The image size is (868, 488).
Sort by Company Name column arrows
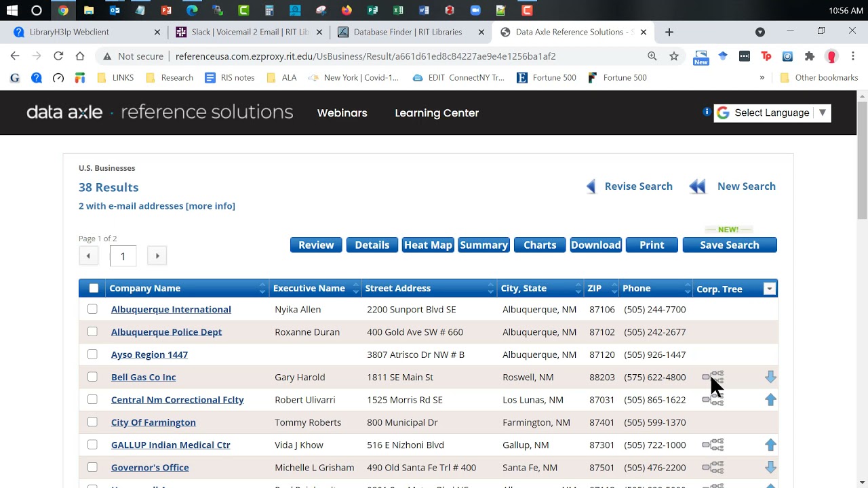pyautogui.click(x=262, y=289)
